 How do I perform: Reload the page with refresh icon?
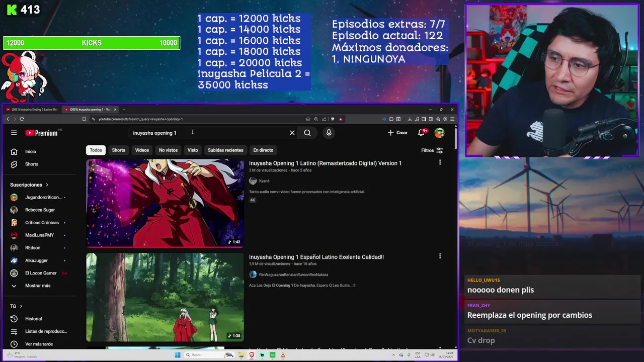pyautogui.click(x=22, y=119)
